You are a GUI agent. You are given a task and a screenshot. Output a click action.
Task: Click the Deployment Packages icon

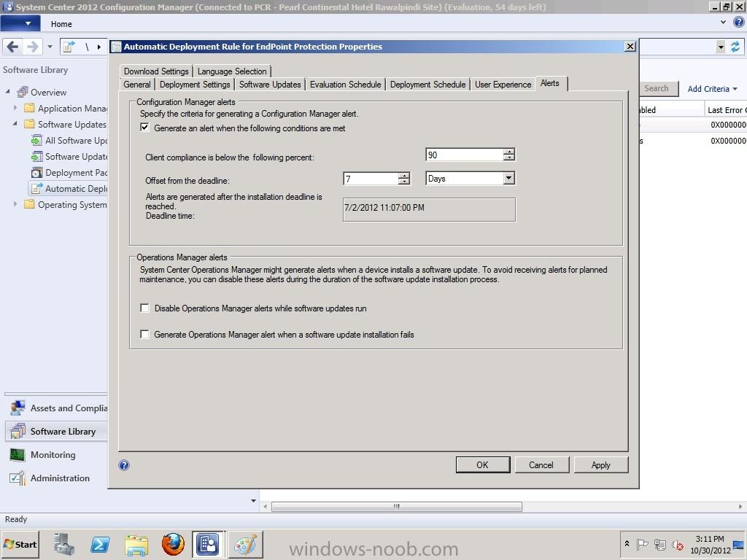tap(36, 172)
